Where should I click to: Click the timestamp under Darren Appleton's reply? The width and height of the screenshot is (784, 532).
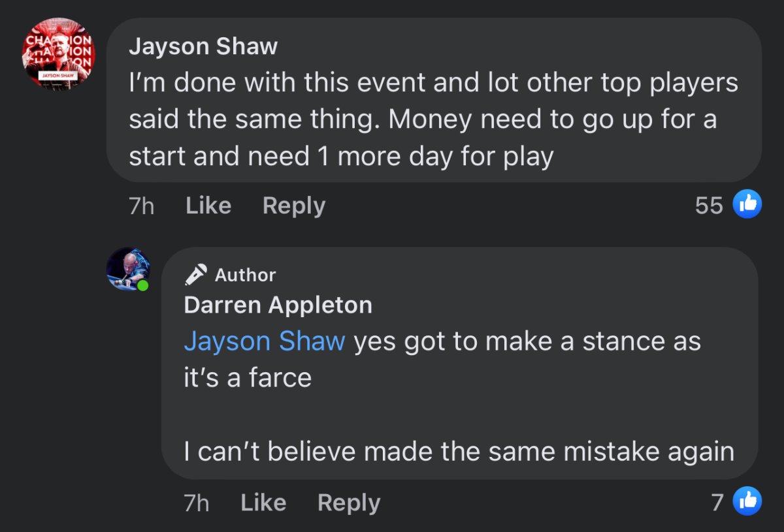tap(196, 503)
